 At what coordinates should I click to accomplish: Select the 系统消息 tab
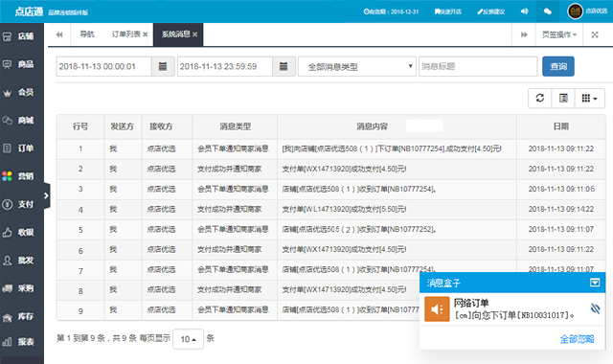pos(176,34)
